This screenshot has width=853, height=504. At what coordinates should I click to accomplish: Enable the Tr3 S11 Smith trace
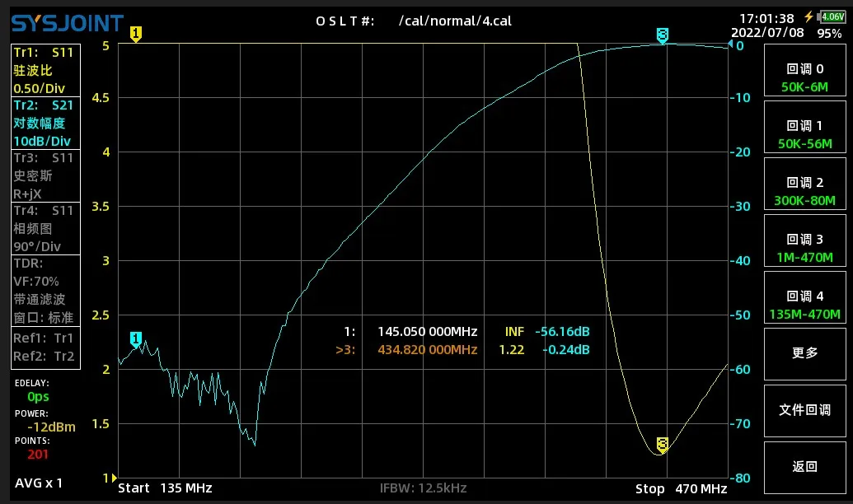[45, 175]
